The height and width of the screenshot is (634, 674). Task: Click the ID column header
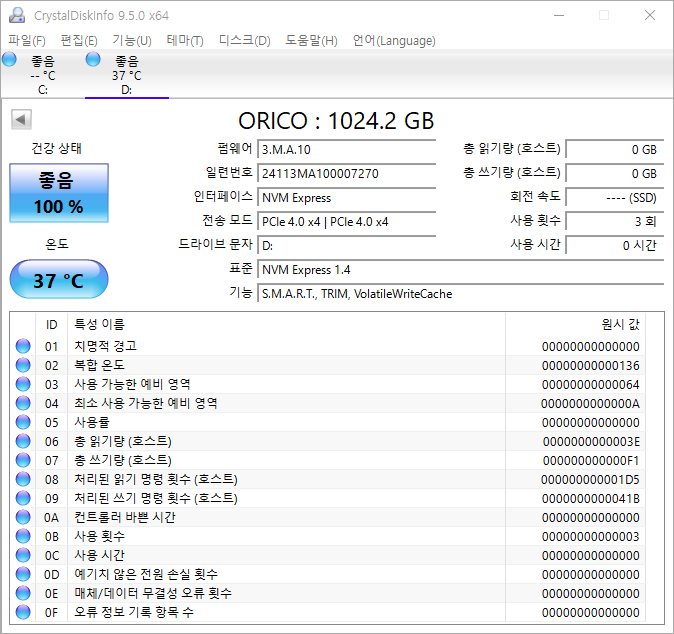click(52, 325)
